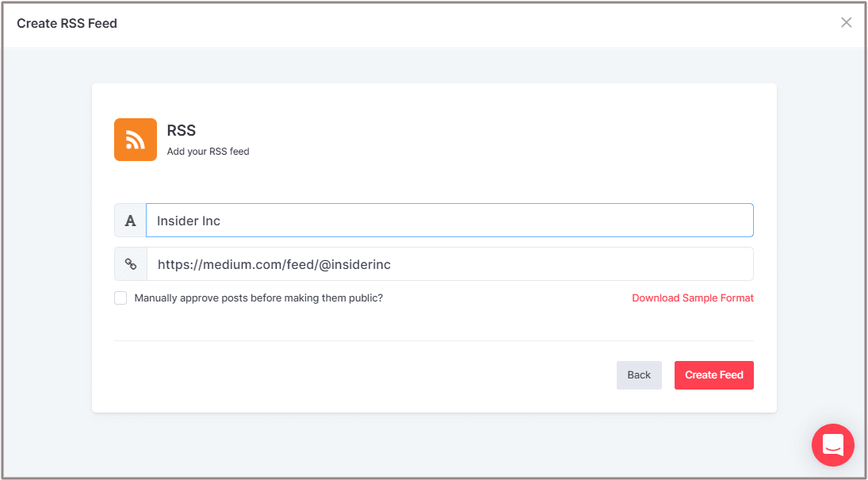868x480 pixels.
Task: Click the chain link URL icon
Action: click(x=131, y=264)
